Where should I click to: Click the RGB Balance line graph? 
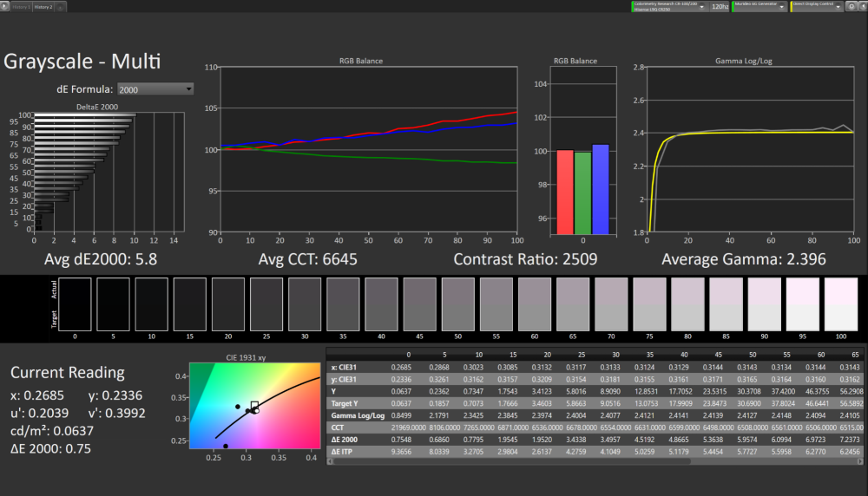(x=369, y=149)
